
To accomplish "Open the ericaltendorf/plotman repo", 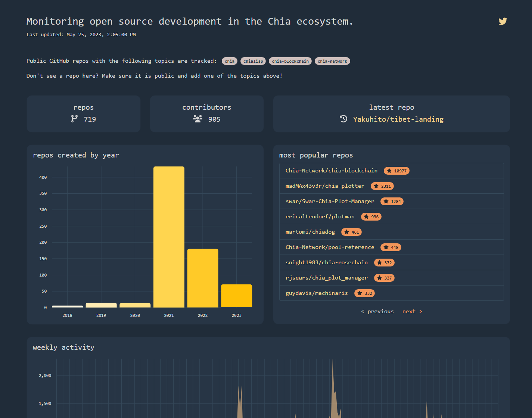I will point(320,216).
